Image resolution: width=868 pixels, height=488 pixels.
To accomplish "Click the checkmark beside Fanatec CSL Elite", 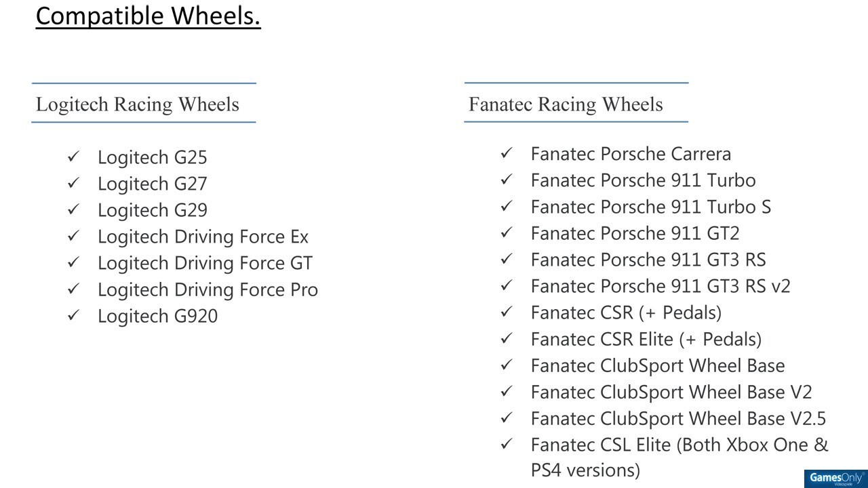I will pyautogui.click(x=507, y=445).
